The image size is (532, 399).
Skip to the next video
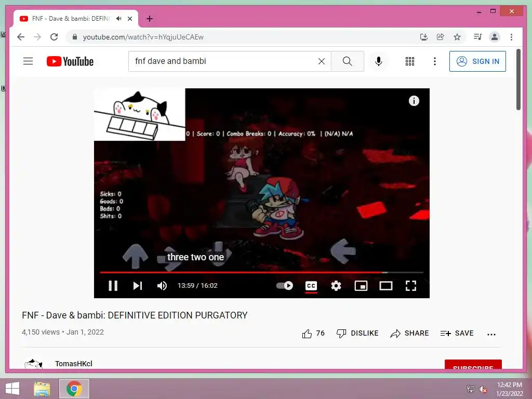click(137, 286)
